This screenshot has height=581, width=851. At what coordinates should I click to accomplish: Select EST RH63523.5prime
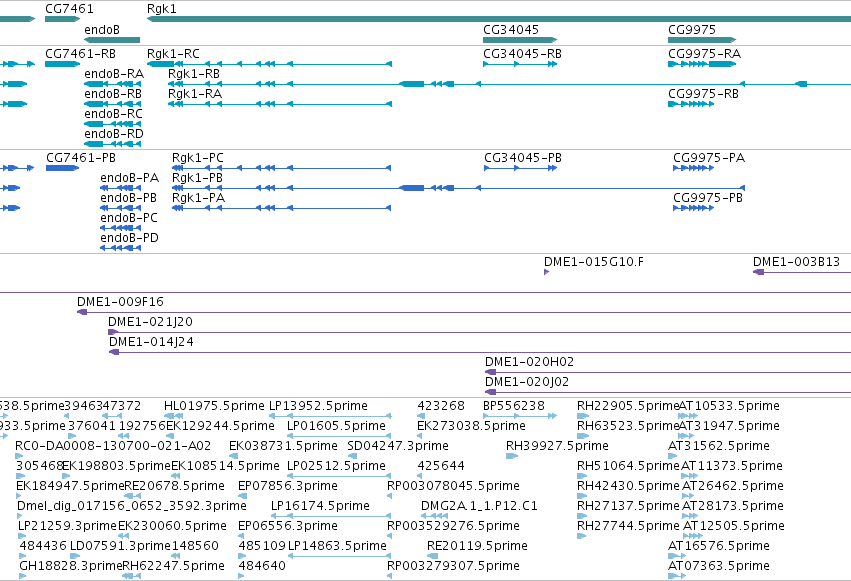(x=627, y=426)
